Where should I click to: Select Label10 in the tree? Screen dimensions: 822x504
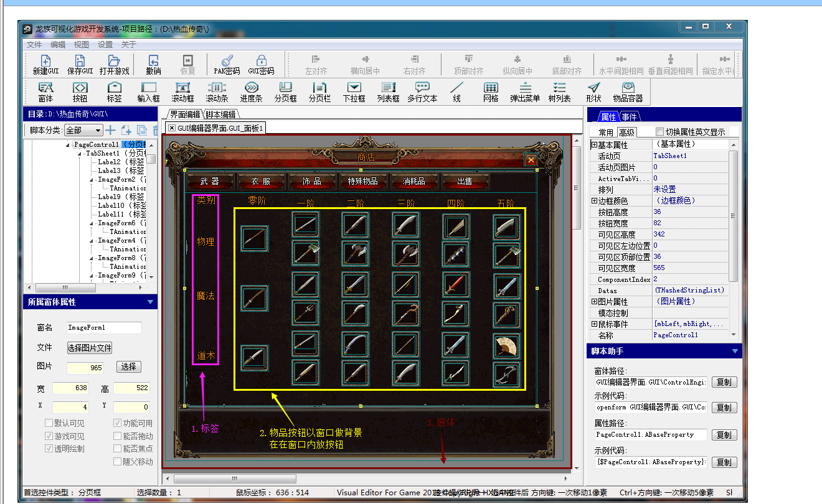pos(111,205)
